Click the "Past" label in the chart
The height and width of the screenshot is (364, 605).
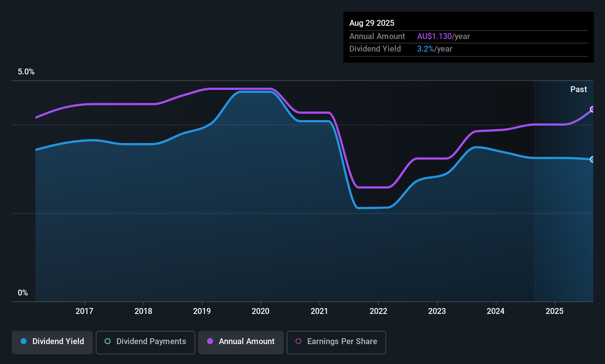(578, 90)
